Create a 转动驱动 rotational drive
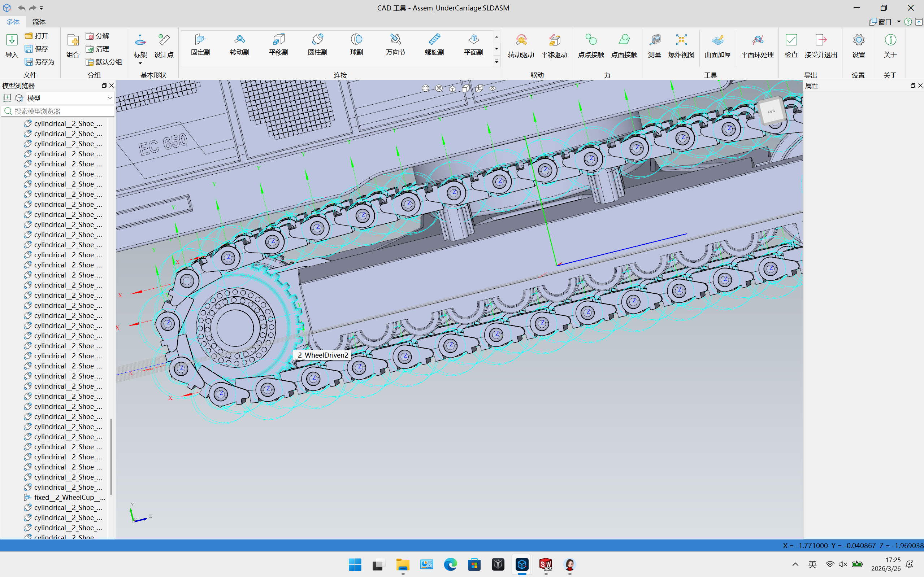Viewport: 924px width, 577px height. (521, 46)
